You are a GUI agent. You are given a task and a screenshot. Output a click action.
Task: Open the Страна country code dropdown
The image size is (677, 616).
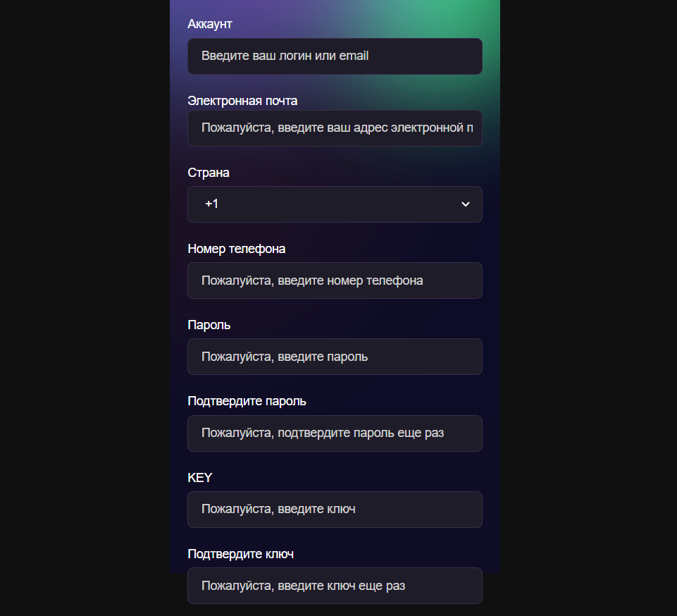tap(335, 204)
